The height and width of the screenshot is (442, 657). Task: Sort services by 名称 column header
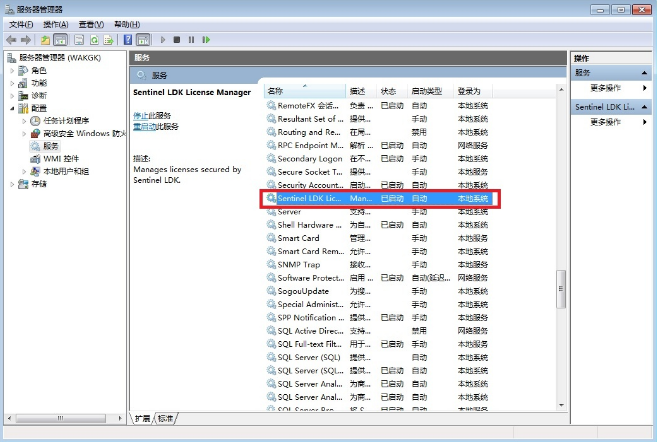(x=305, y=91)
